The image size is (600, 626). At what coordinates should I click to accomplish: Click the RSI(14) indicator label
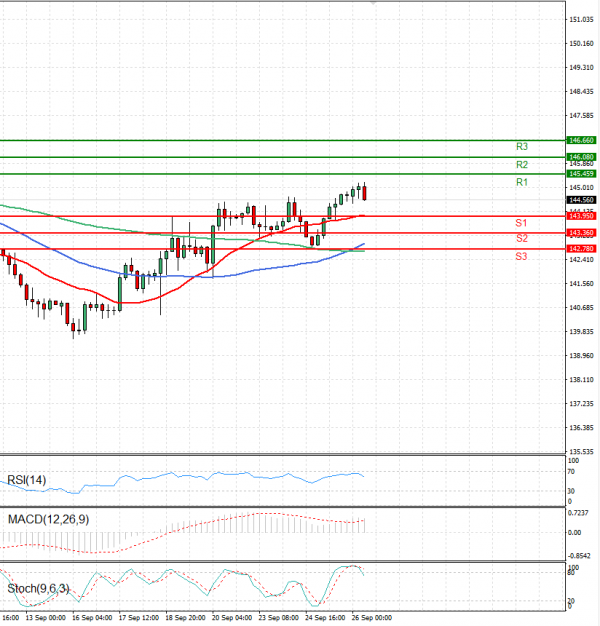click(x=27, y=480)
